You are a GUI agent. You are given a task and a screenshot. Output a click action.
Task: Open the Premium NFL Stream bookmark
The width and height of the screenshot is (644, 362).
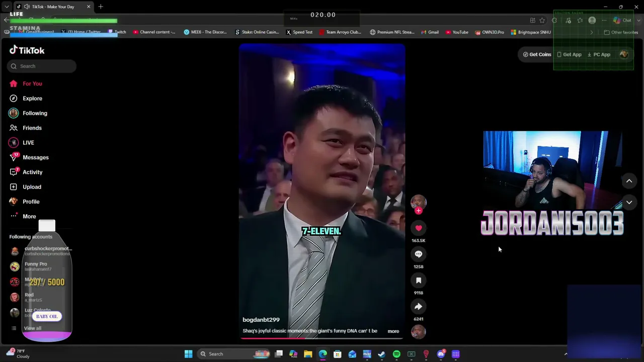point(392,32)
